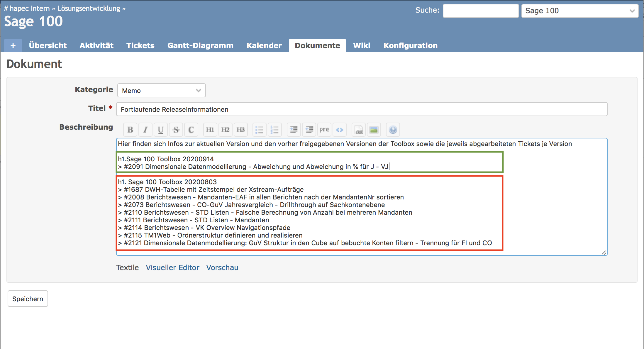The image size is (644, 349).
Task: Open the Gantt-Diagramm tab
Action: pos(200,45)
